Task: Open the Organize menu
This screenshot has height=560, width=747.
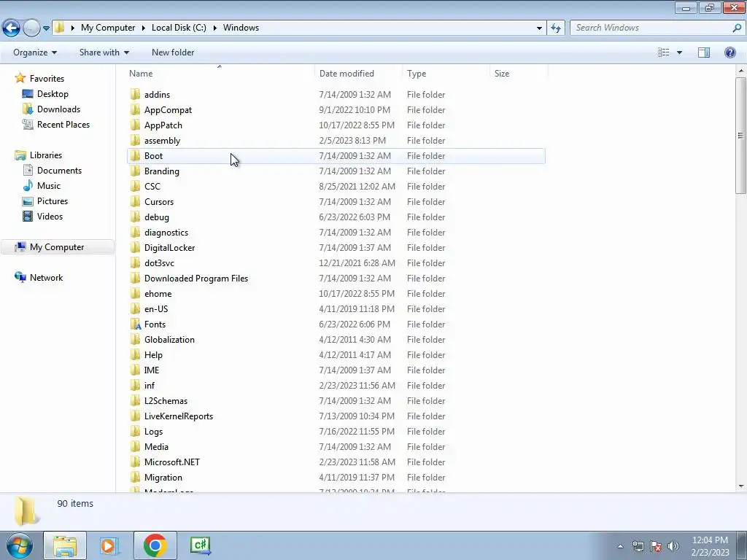Action: tap(35, 52)
